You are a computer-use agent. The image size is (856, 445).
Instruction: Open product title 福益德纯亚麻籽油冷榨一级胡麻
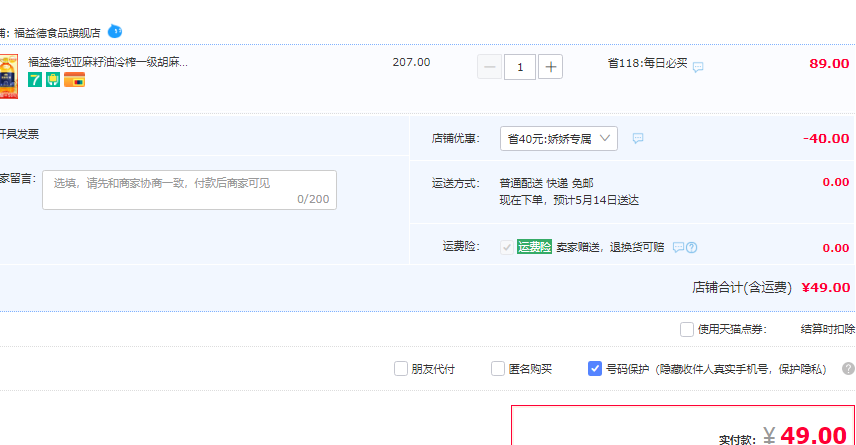tap(108, 62)
